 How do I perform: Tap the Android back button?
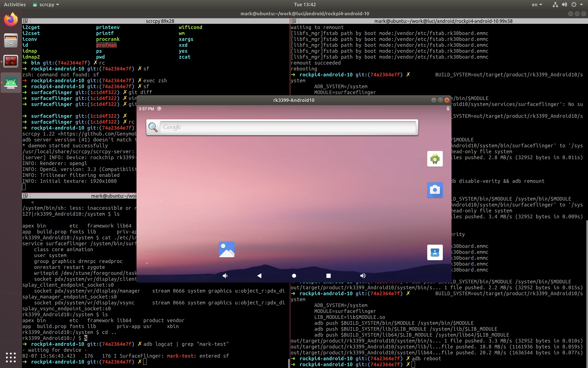(260, 276)
